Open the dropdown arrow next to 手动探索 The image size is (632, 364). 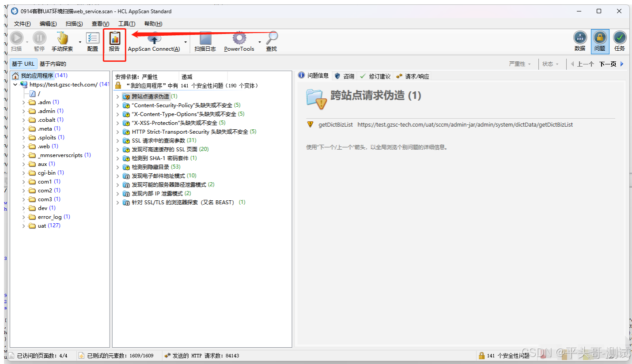pos(80,42)
